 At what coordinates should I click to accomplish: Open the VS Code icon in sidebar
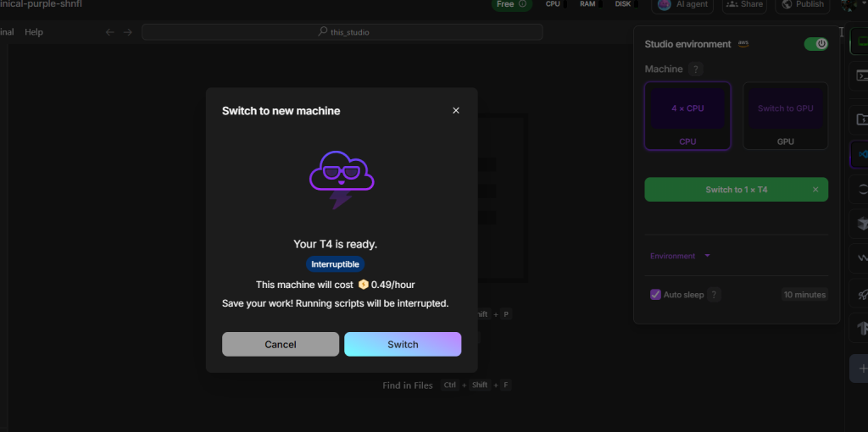[x=860, y=154]
